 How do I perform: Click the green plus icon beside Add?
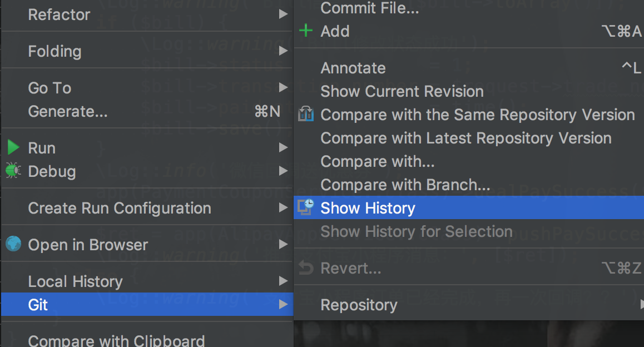[x=305, y=31]
